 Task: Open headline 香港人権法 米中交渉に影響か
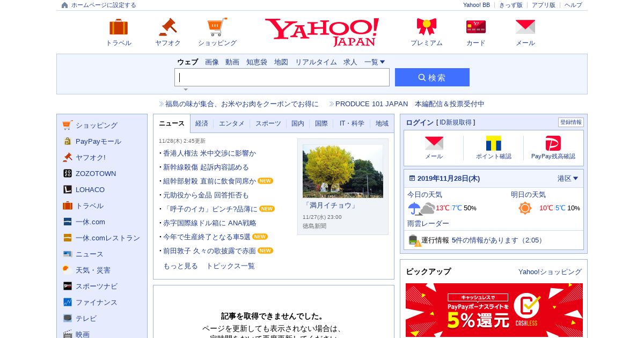(x=210, y=153)
